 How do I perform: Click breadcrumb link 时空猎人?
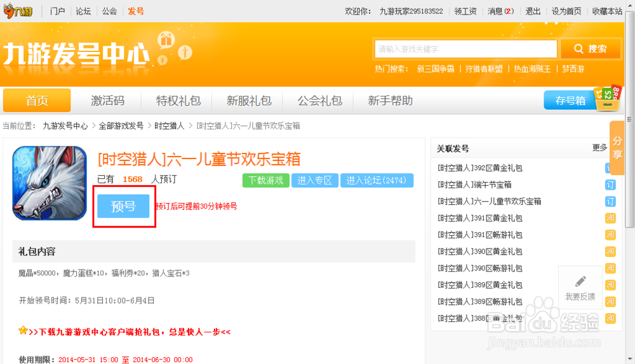click(x=170, y=126)
